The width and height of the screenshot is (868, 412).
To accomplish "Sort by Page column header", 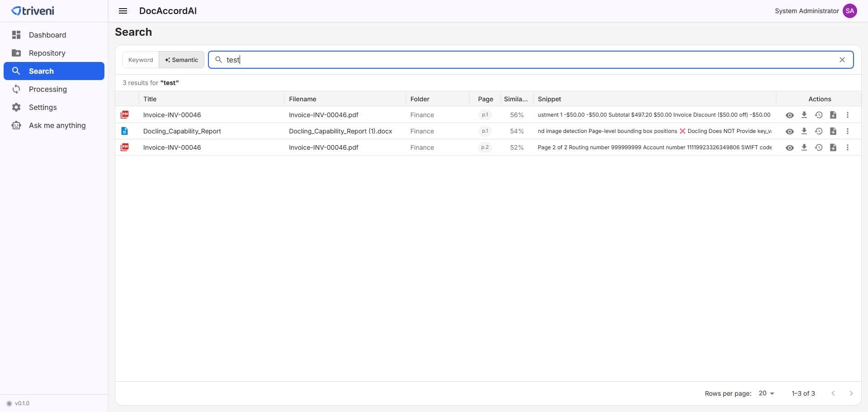I will click(486, 99).
